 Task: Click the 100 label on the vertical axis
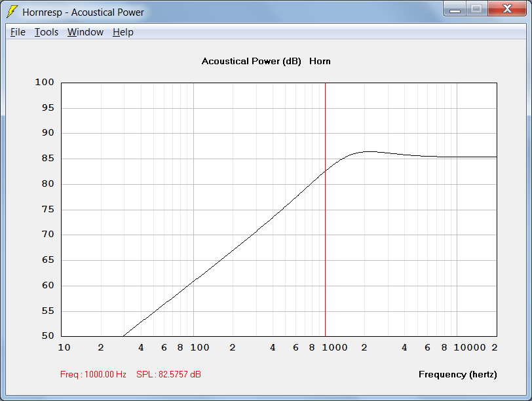[45, 82]
